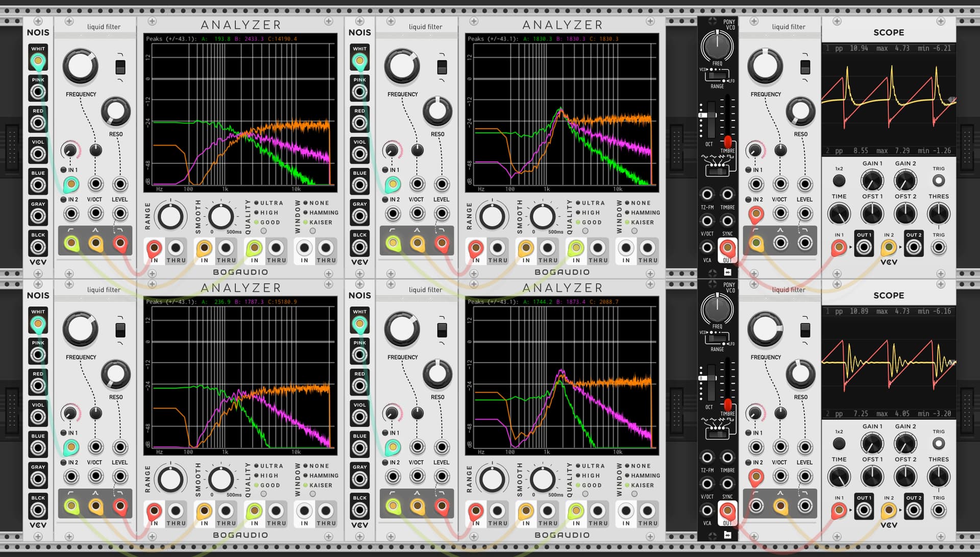Click Peaks readout 'A: 236.9' on Analyzer
Viewport: 980px width, 557px height.
(215, 302)
